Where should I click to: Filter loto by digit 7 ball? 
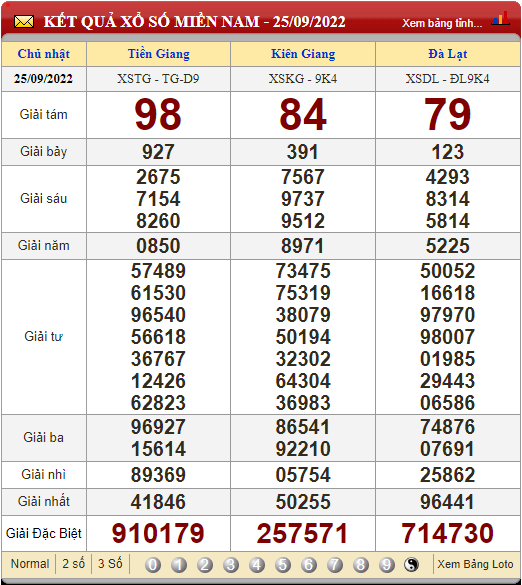pos(335,565)
